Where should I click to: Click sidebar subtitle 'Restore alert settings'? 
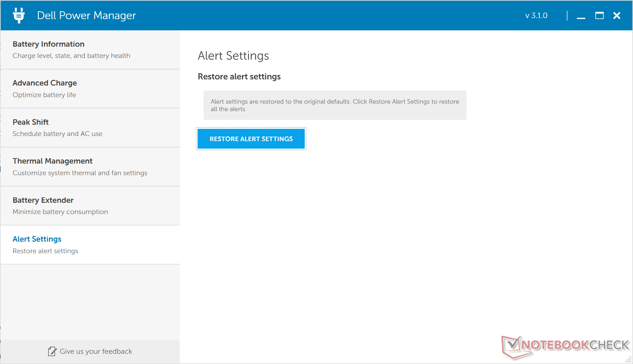(45, 251)
